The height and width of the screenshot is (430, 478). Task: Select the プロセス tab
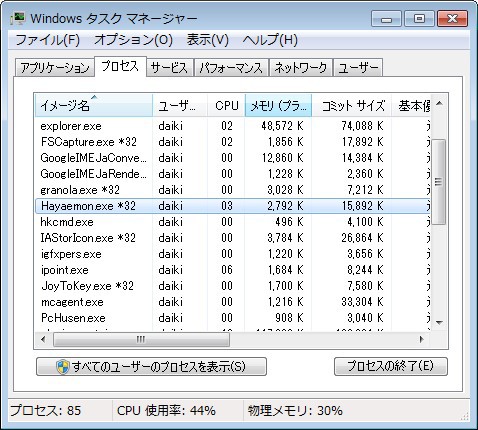[120, 66]
